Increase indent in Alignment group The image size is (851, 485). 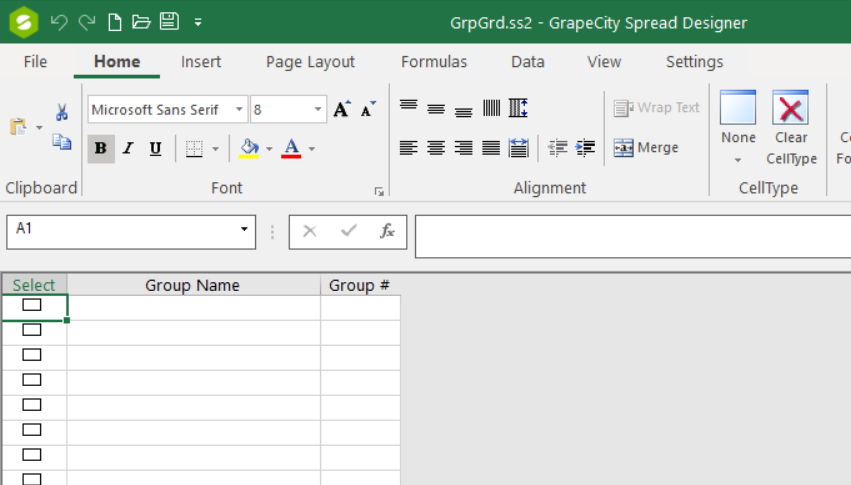coord(585,148)
